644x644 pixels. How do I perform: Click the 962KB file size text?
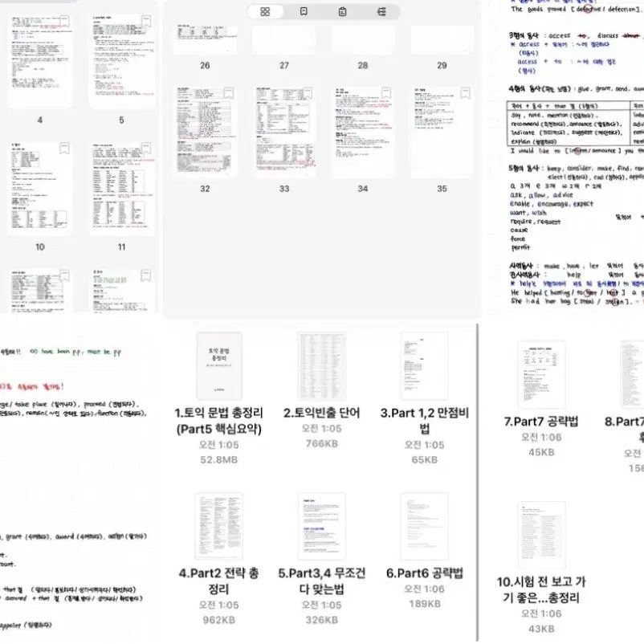[x=219, y=620]
